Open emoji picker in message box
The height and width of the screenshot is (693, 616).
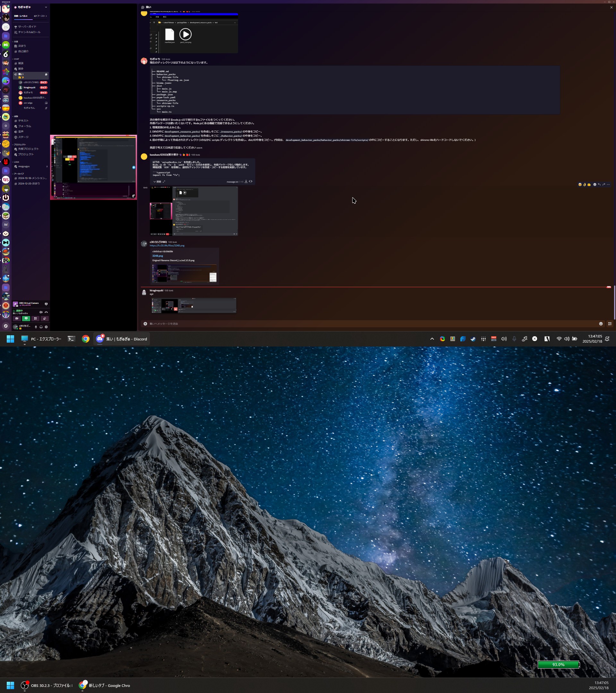[601, 324]
